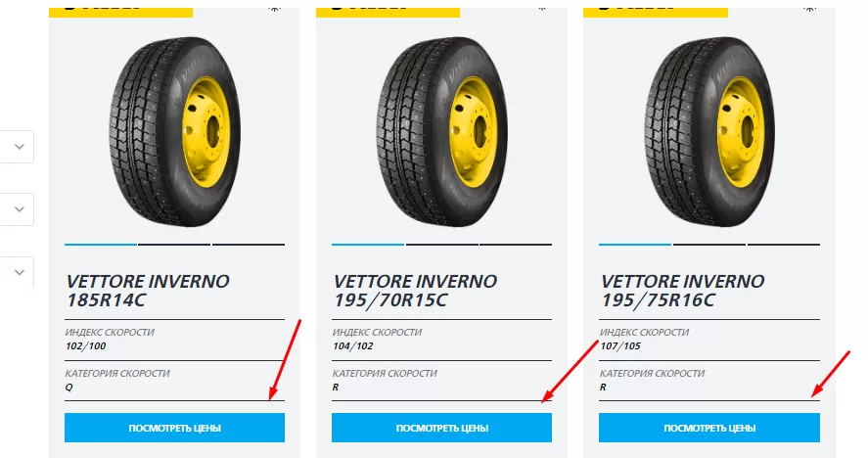Open the Vettore Inverno 195/75R16C title link

[681, 290]
